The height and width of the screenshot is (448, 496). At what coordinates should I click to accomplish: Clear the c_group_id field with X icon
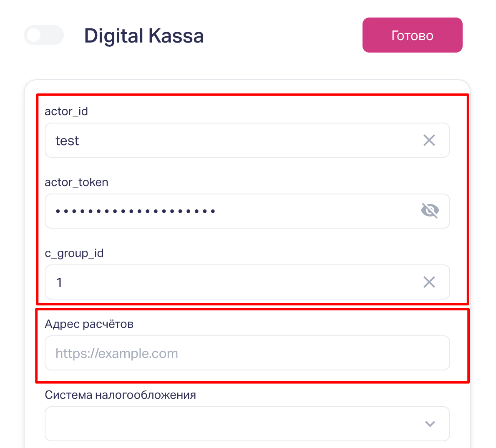click(x=429, y=282)
